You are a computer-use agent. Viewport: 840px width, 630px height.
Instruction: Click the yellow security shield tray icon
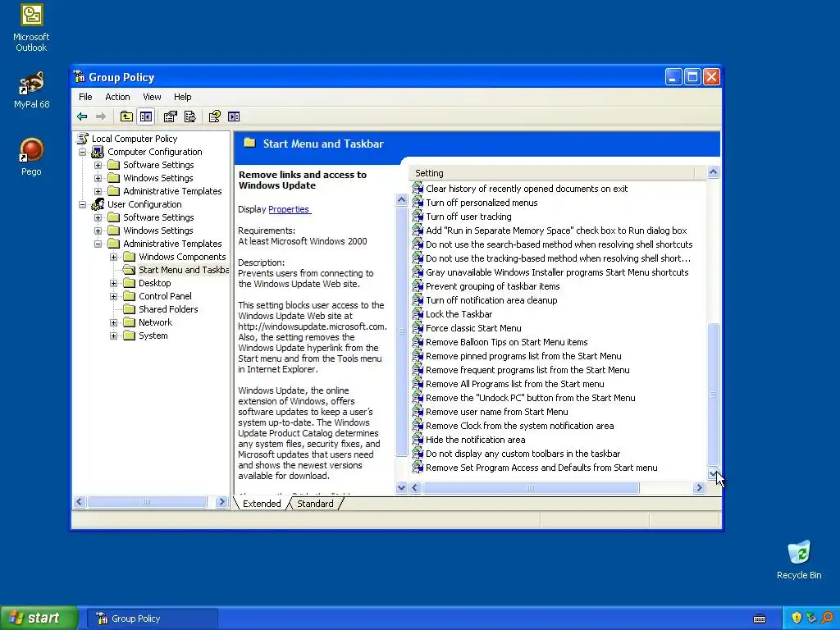tap(797, 618)
